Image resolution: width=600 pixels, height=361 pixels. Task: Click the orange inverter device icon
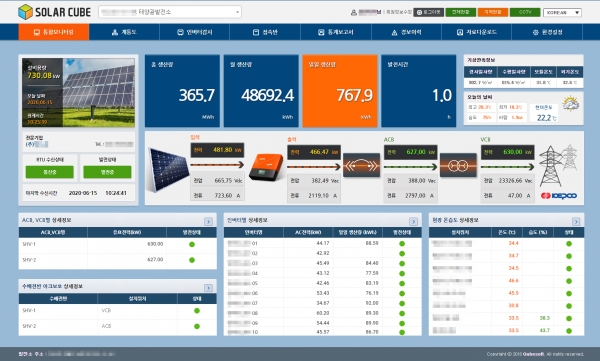tap(266, 167)
